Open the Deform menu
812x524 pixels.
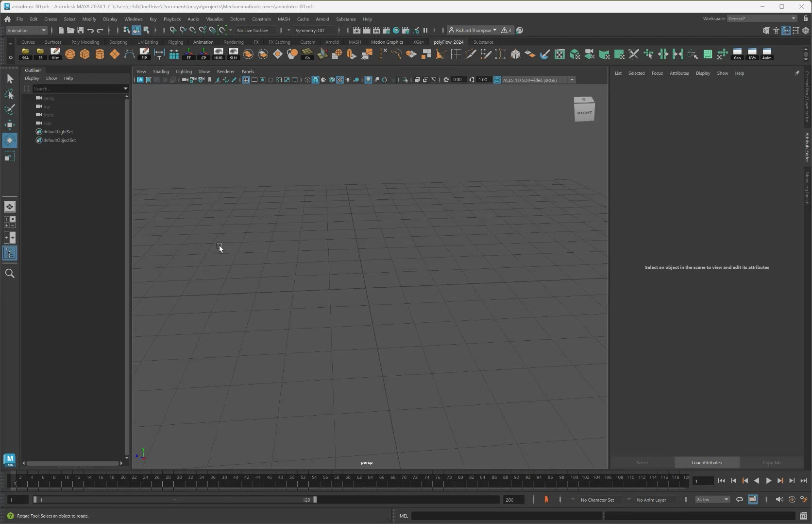click(237, 19)
